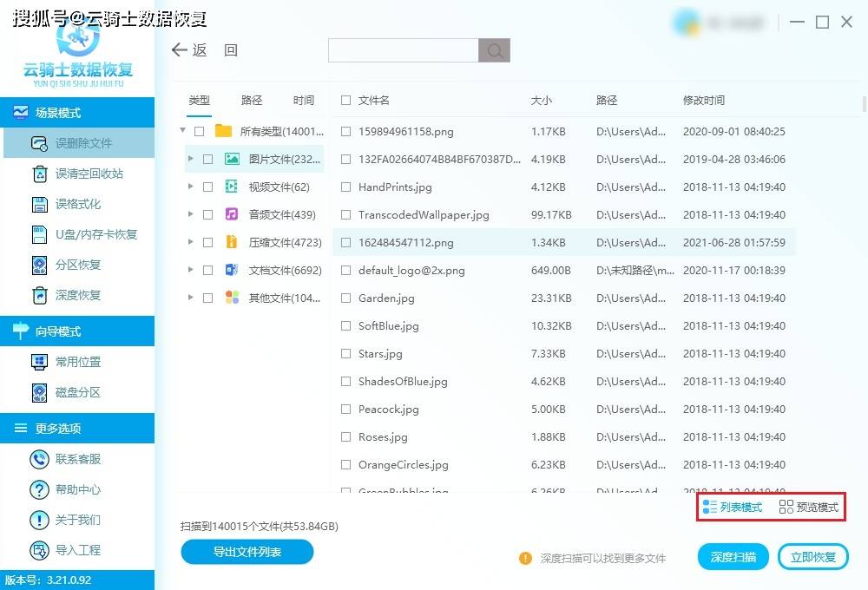Screen dimensions: 868x590
Task: Check the 159894961158.png file checkbox
Action: (346, 132)
